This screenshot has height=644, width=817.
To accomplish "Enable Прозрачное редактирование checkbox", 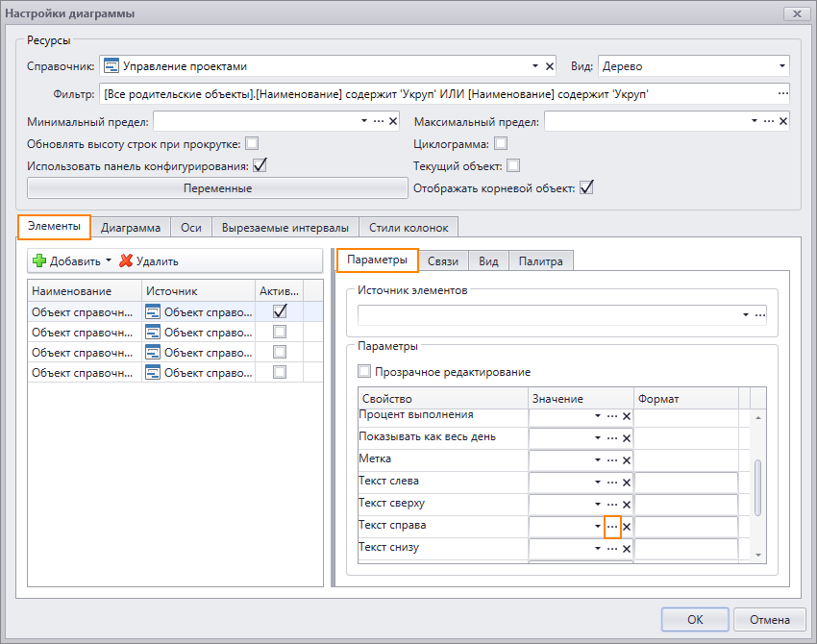I will click(x=364, y=371).
